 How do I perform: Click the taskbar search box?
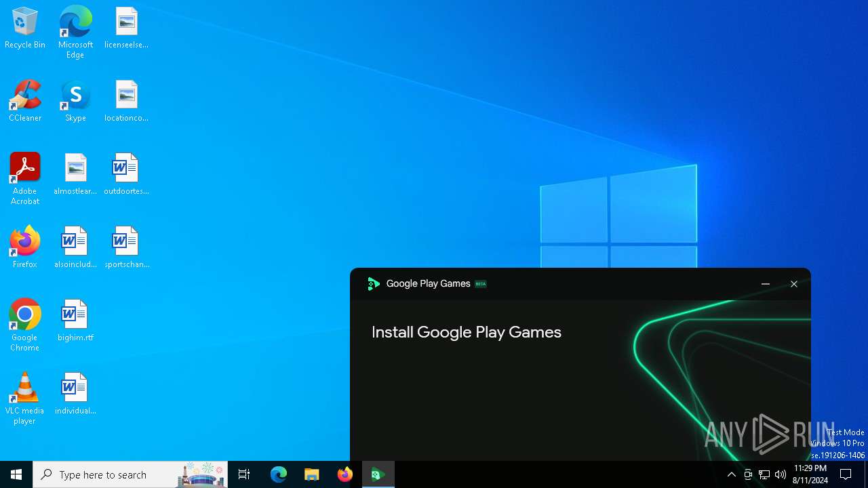point(130,474)
